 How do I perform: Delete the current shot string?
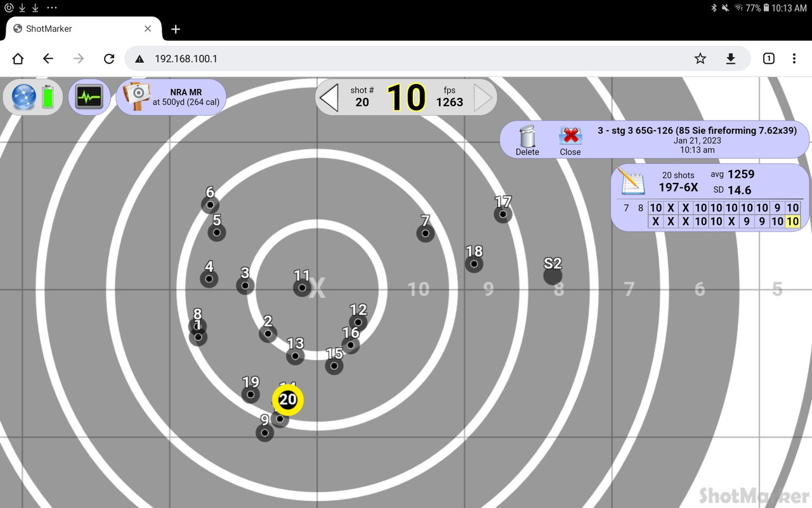pos(527,137)
